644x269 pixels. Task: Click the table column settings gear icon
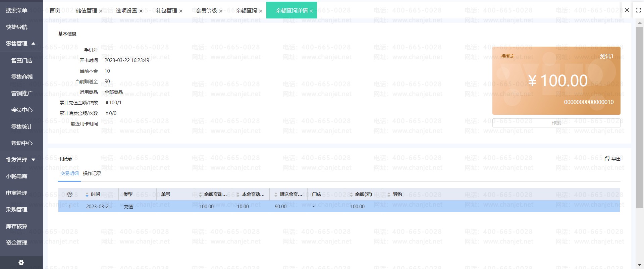click(x=70, y=194)
